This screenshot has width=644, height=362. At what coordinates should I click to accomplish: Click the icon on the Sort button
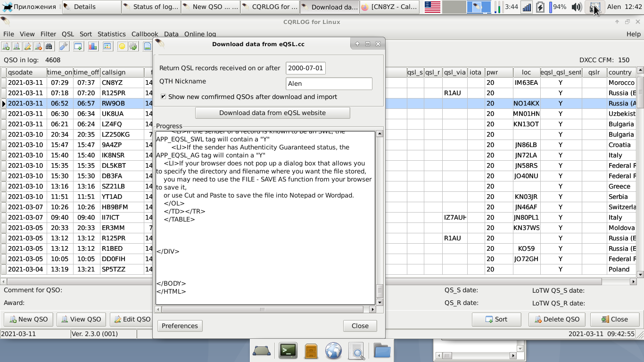point(488,319)
